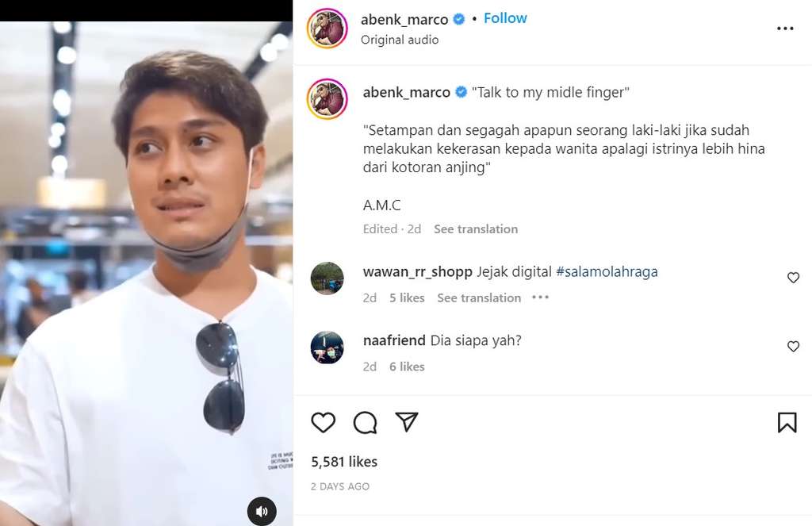
Task: Click the video to pause playback
Action: tap(147, 262)
